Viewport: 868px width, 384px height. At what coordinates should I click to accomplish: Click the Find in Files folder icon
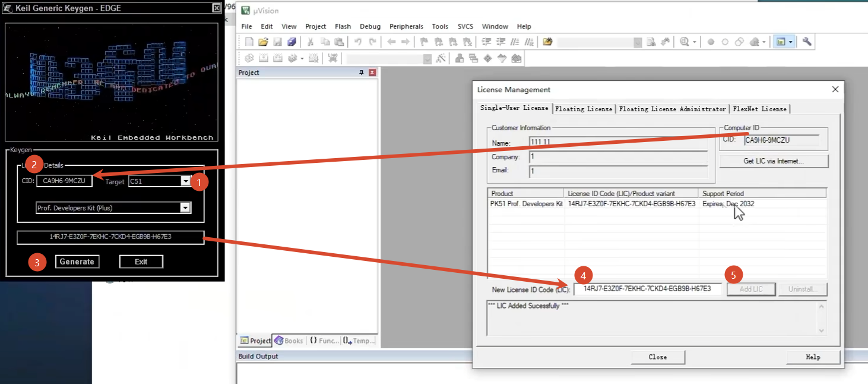tap(547, 42)
